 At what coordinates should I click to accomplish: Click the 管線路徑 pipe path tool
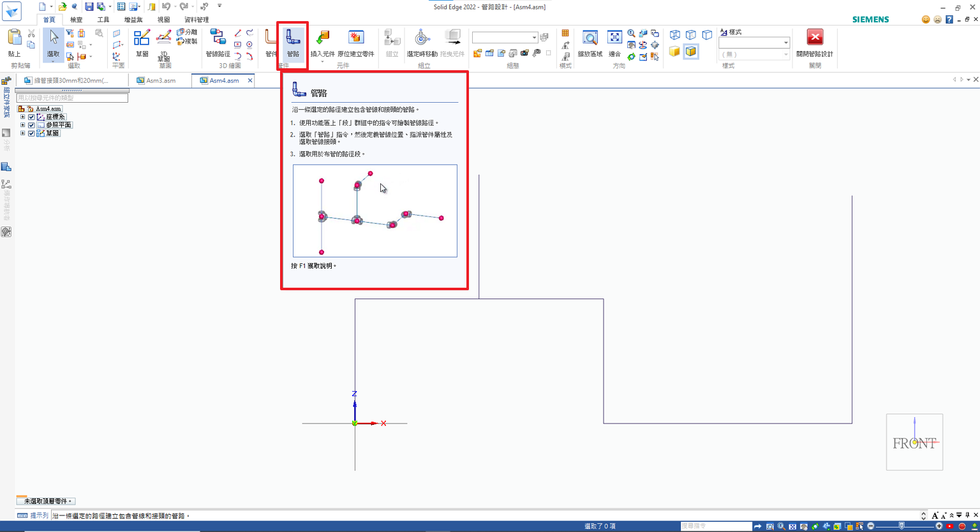click(x=218, y=43)
